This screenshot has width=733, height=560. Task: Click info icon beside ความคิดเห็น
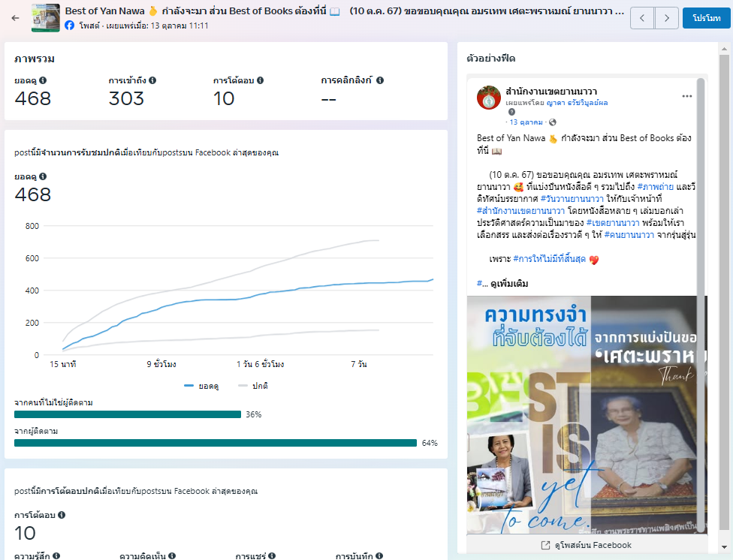pyautogui.click(x=172, y=555)
